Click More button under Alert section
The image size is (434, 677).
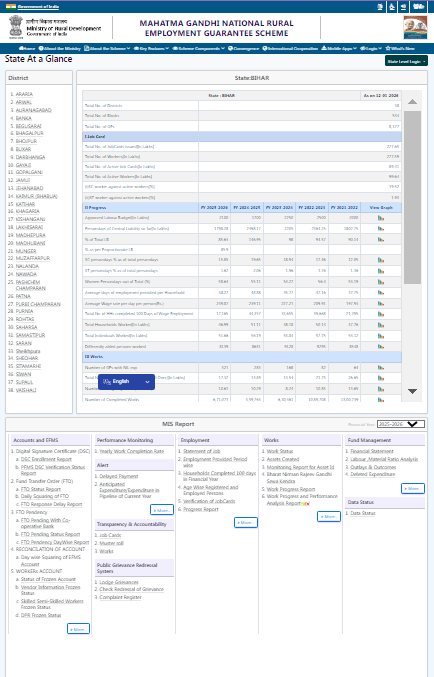pos(162,510)
